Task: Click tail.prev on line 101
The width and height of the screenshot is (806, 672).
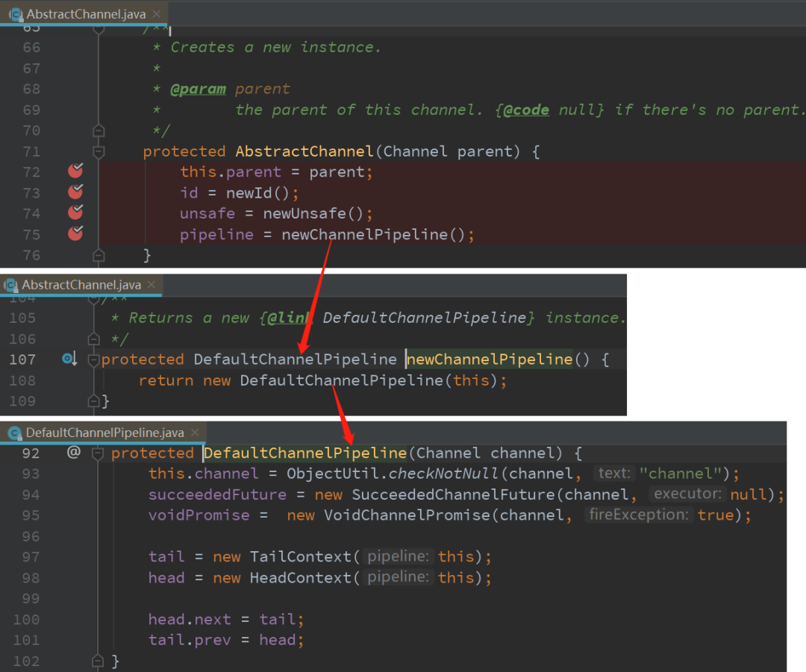Action: tap(190, 640)
